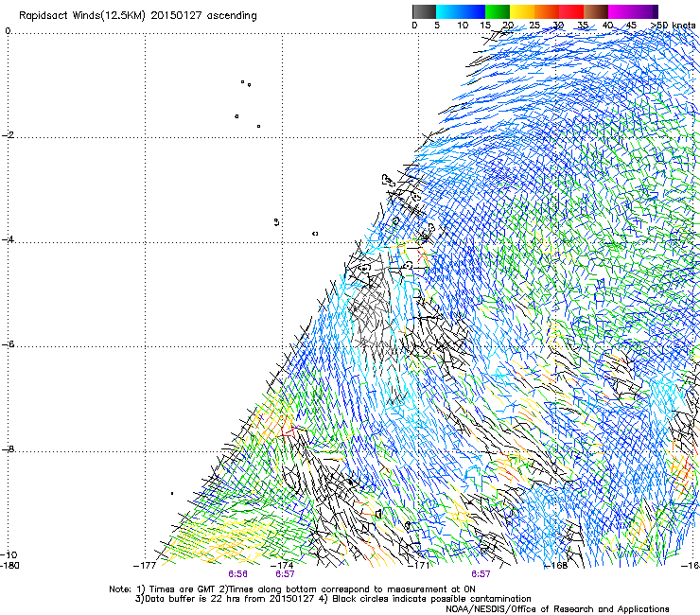Image resolution: width=700 pixels, height=615 pixels.
Task: Click the Rapidscat Winds title text
Action: tap(137, 16)
